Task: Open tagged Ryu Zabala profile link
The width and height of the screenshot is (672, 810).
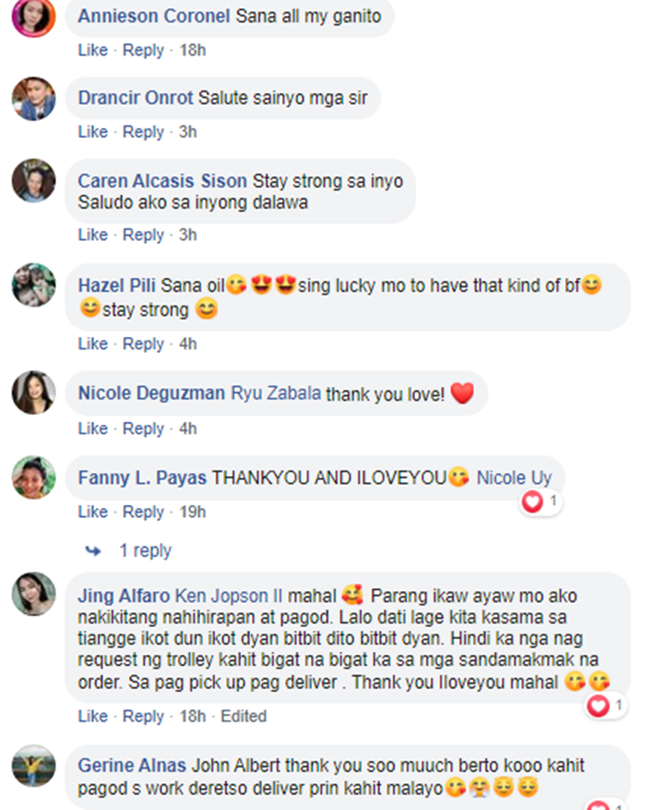Action: (276, 393)
